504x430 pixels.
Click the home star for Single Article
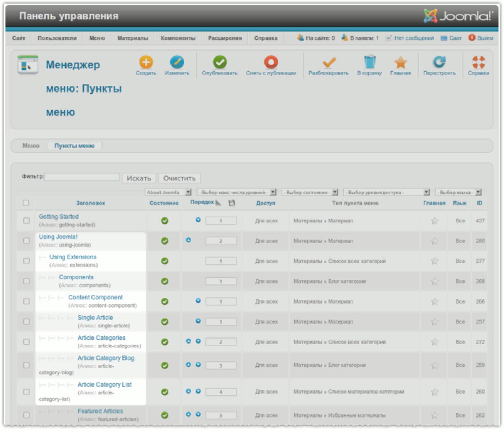pyautogui.click(x=435, y=321)
